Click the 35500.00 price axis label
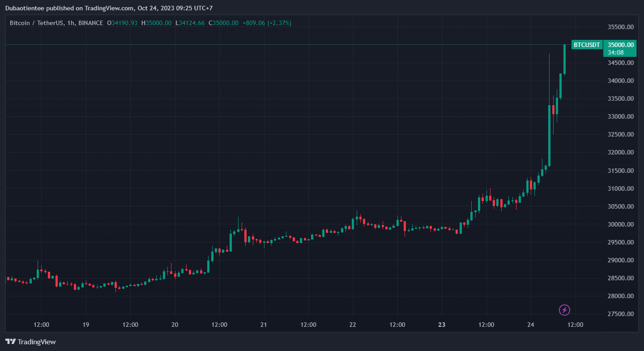 [621, 27]
